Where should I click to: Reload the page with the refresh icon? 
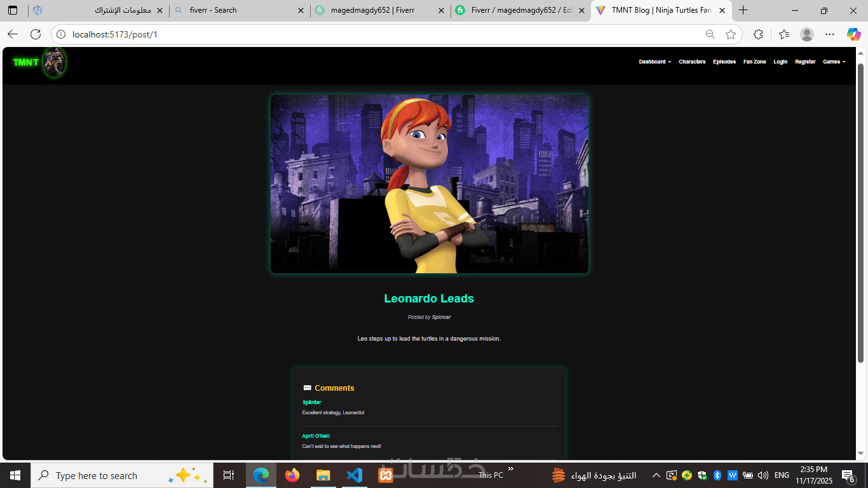click(36, 34)
